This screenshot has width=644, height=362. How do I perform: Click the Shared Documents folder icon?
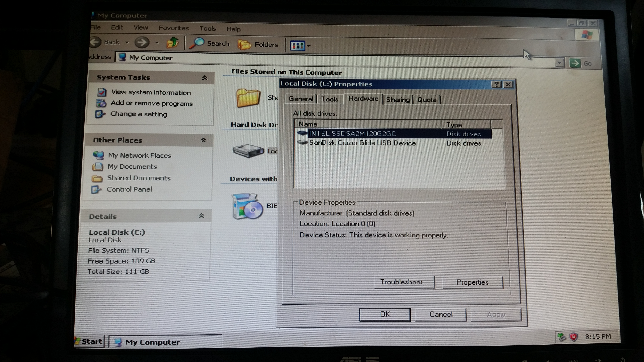click(x=248, y=98)
